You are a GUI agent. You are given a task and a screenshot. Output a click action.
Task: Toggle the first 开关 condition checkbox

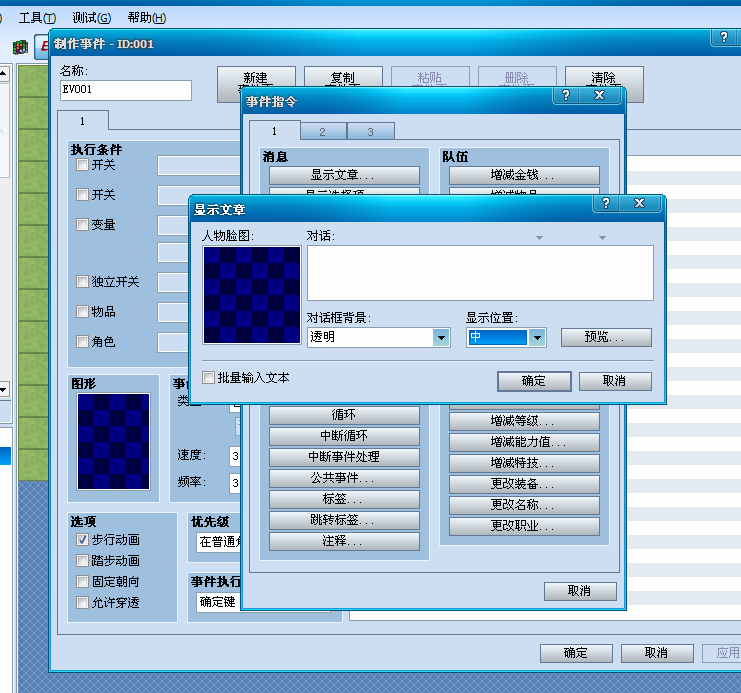(82, 165)
